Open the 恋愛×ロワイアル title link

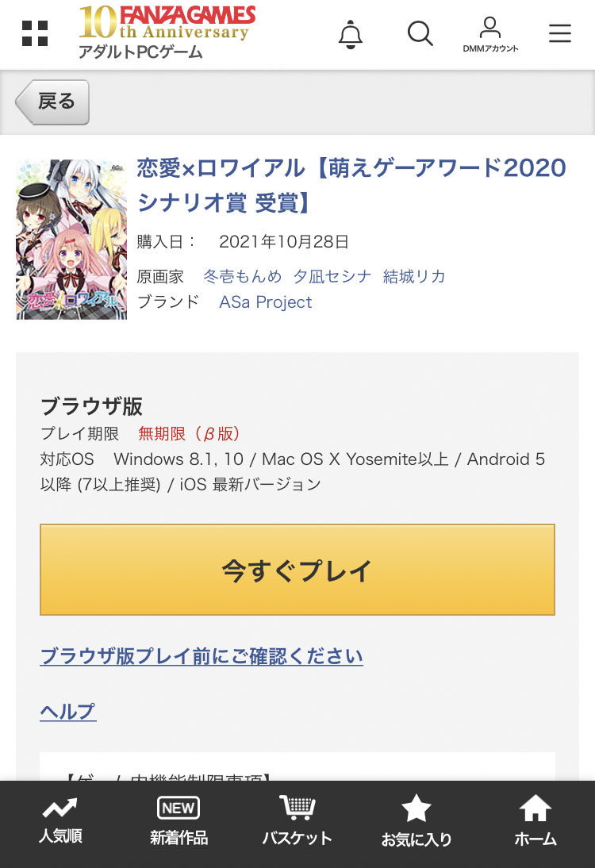[351, 185]
